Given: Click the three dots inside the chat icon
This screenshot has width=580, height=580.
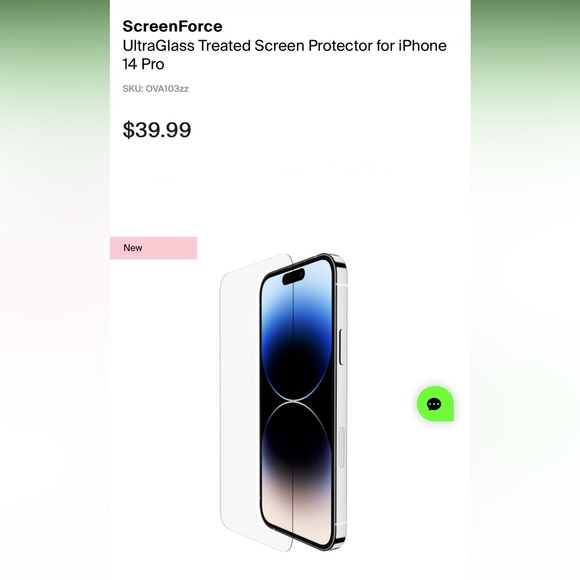Looking at the screenshot, I should click(x=434, y=404).
